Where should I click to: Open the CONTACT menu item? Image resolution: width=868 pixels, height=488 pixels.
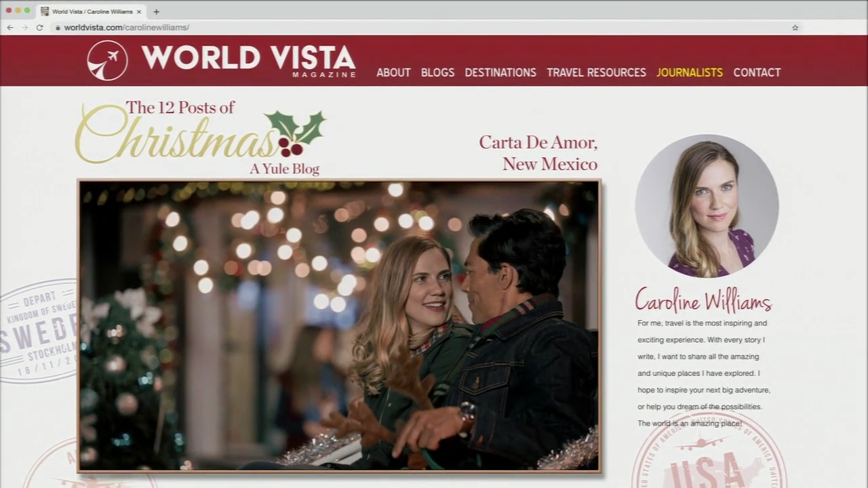pyautogui.click(x=757, y=73)
